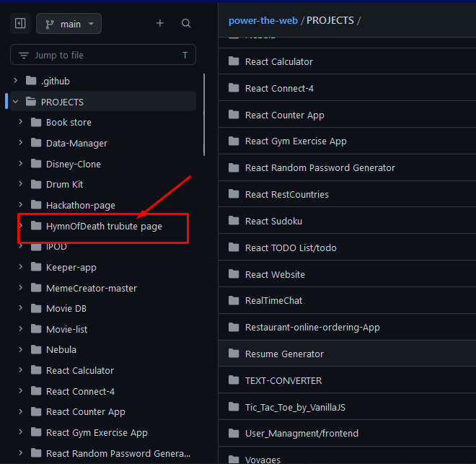
Task: Collapse the PROJECTS folder chevron
Action: [15, 102]
